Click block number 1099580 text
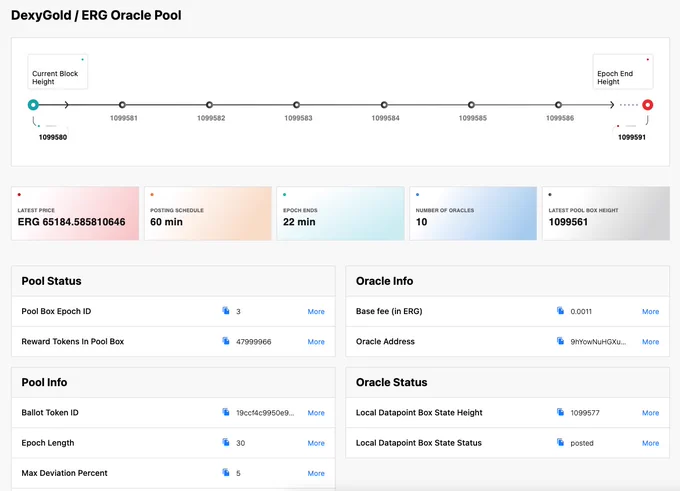Screen dimensions: 680x491 click(53, 137)
